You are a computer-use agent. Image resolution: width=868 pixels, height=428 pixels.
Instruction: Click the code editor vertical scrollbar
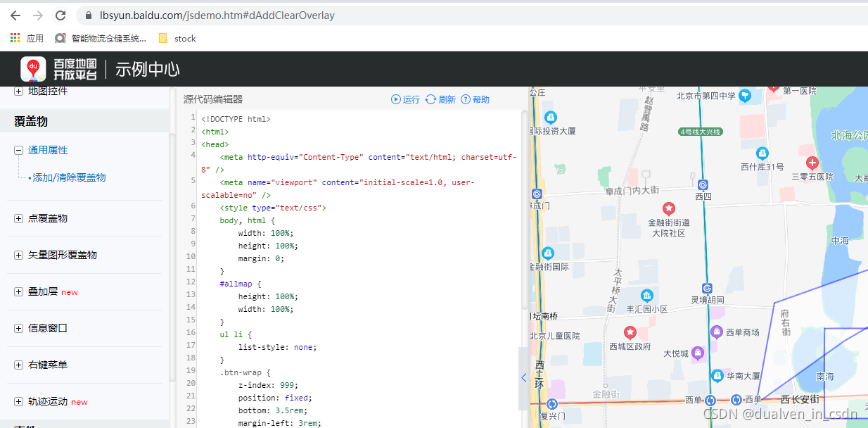525,209
